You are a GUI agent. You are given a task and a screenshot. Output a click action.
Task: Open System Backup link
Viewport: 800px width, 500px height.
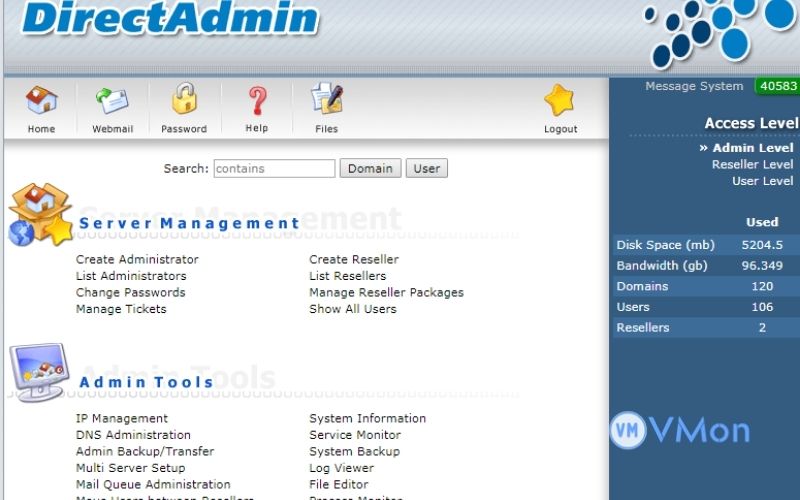(x=355, y=452)
